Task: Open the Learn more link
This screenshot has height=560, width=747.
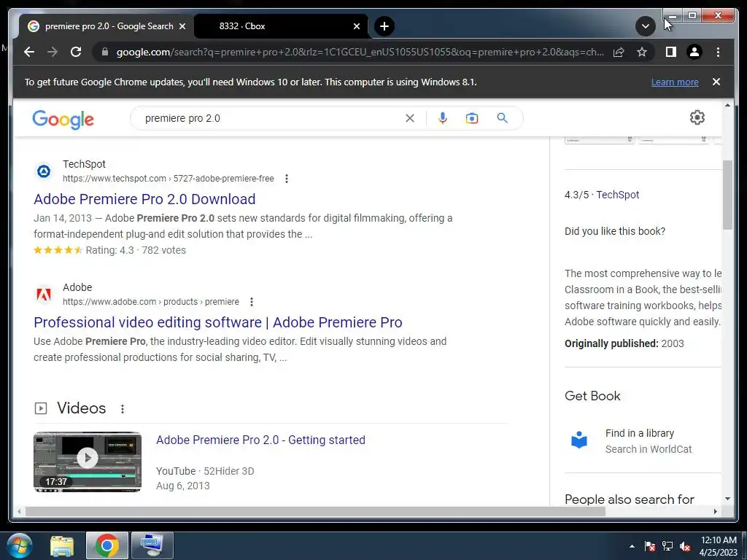Action: coord(675,82)
